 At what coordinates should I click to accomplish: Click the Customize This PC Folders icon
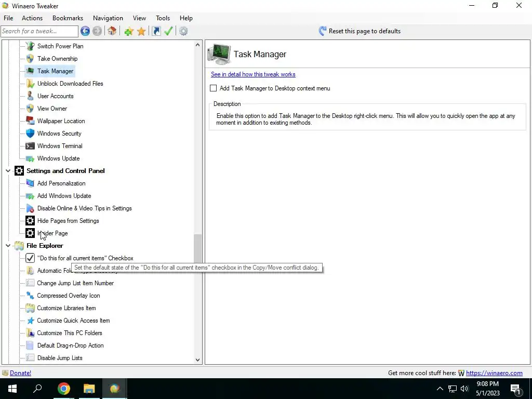(30, 333)
